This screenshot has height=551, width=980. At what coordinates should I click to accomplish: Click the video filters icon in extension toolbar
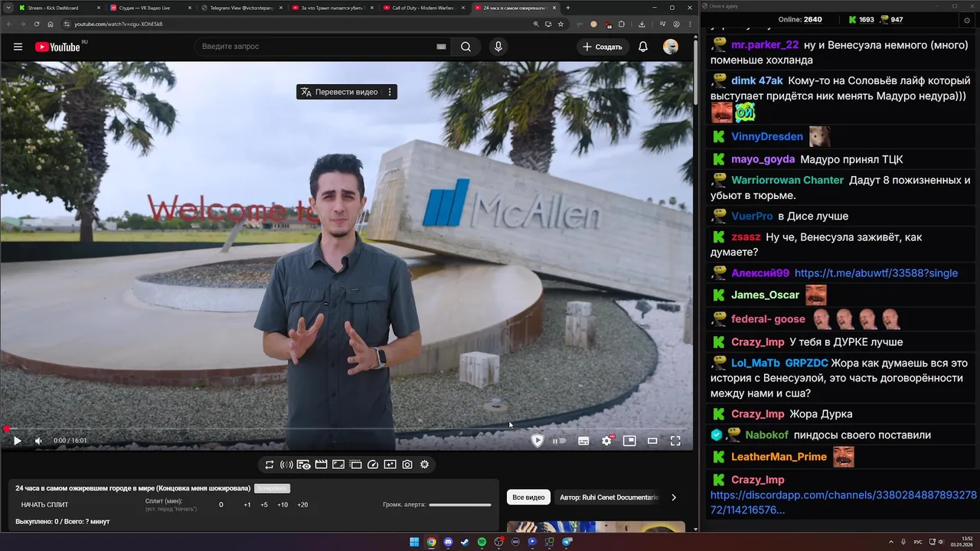[x=390, y=465]
